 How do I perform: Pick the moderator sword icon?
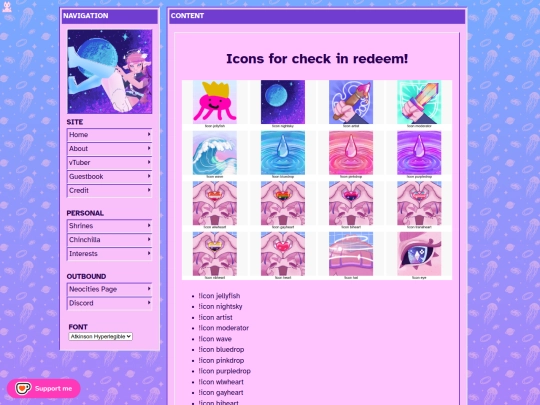419,102
